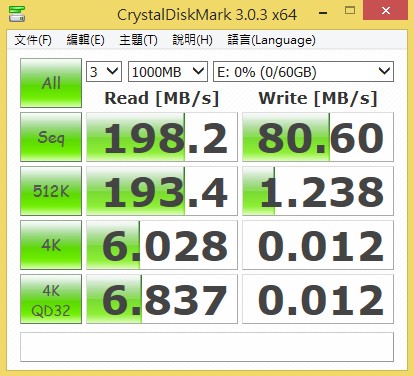This screenshot has width=414, height=376.
Task: Minimize the CrystalDiskMark window
Action: [x=323, y=13]
